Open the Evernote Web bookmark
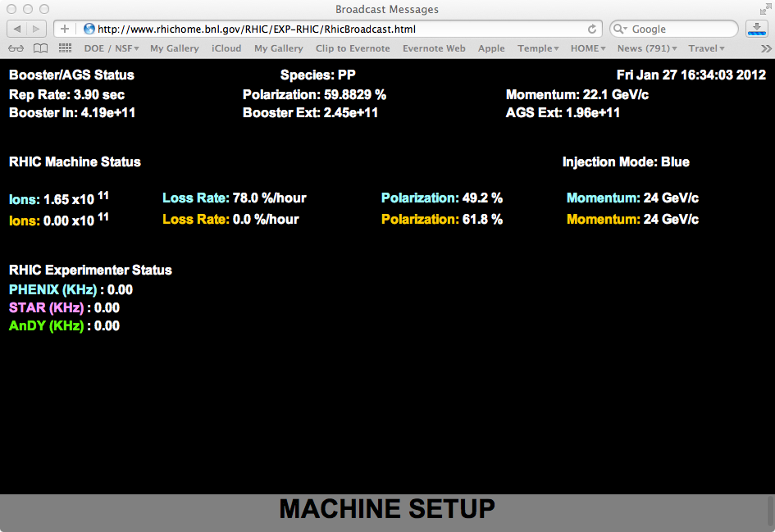 pyautogui.click(x=434, y=48)
